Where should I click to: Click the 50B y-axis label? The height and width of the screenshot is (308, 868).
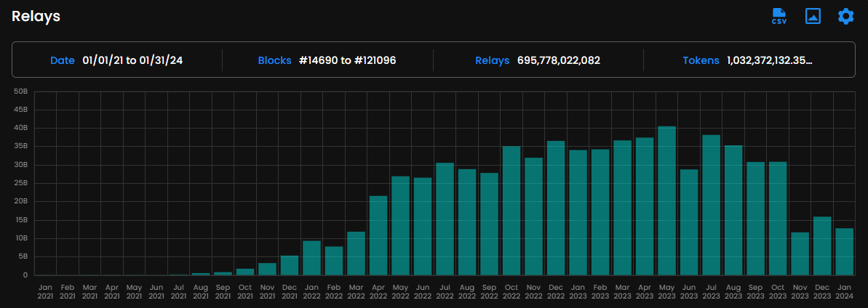tap(20, 92)
